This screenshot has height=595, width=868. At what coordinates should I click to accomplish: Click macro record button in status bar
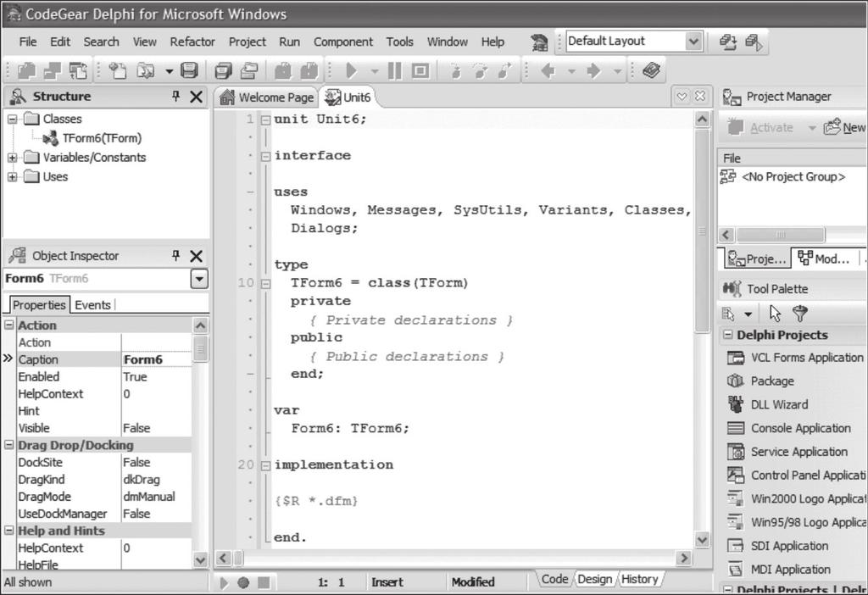(x=243, y=582)
